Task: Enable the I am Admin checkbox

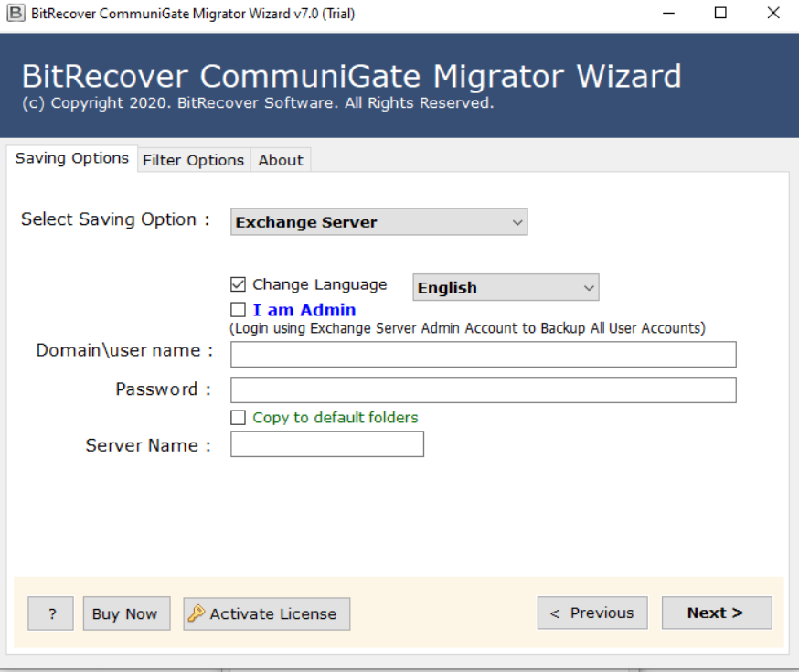Action: [x=239, y=310]
